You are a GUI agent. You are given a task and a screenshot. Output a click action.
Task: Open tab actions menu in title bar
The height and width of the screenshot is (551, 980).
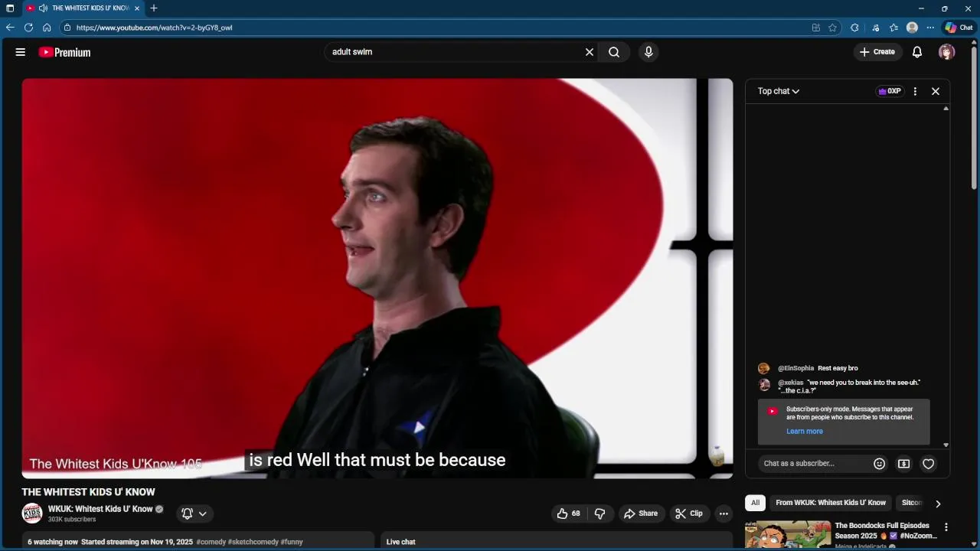coord(10,8)
